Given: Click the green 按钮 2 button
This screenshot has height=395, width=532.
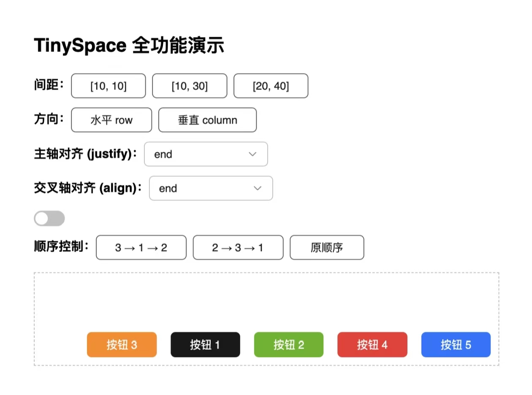Looking at the screenshot, I should (x=288, y=345).
